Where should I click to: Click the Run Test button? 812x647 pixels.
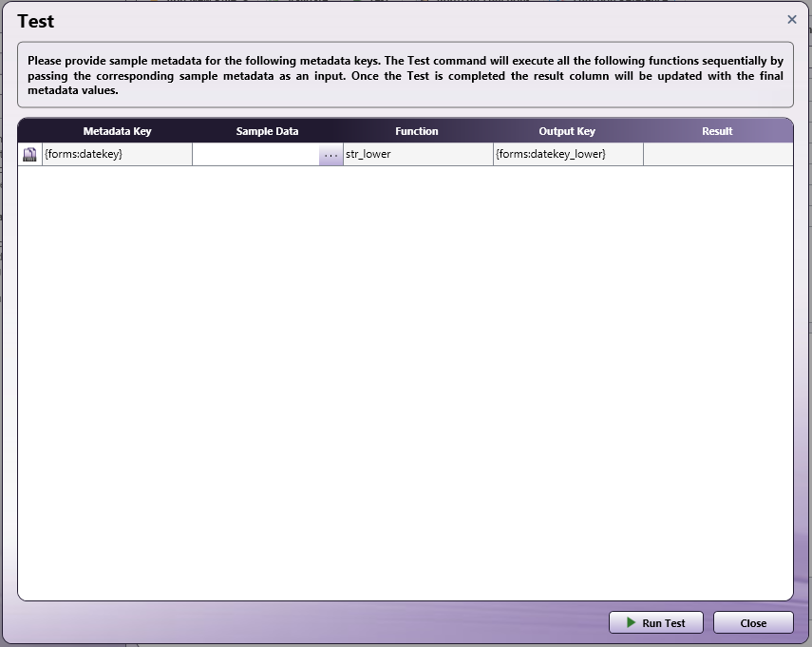point(655,622)
